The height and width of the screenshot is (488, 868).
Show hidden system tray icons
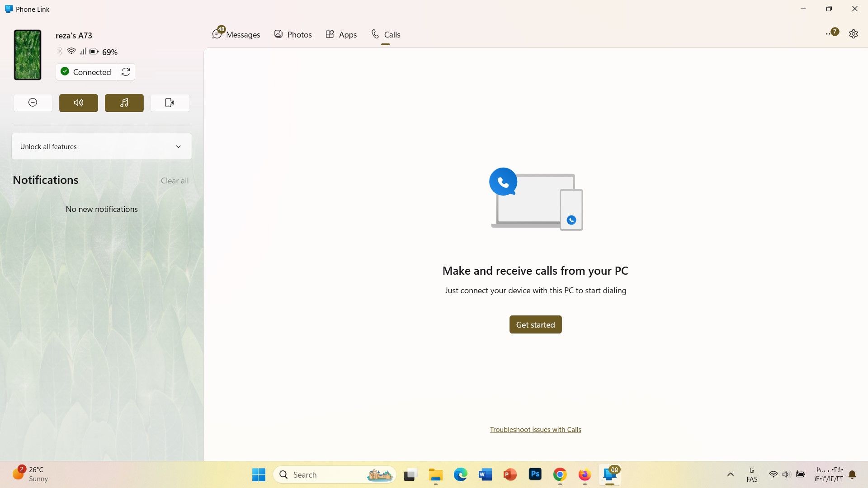coord(730,474)
